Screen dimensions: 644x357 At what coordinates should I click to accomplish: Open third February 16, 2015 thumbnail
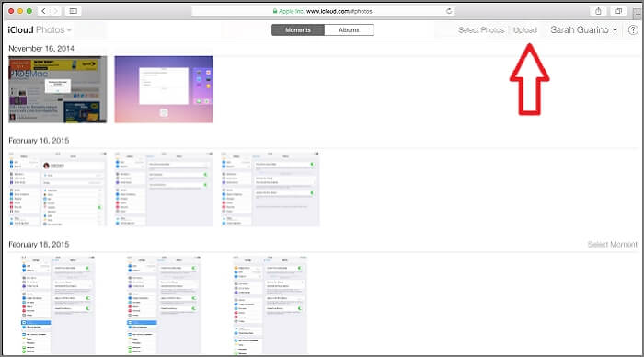(270, 189)
